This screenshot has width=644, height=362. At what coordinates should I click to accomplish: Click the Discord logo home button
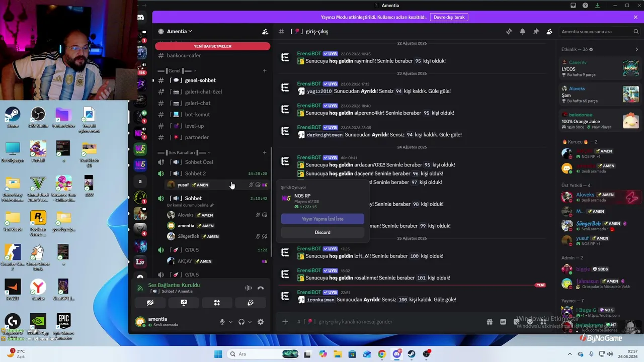[x=141, y=18]
